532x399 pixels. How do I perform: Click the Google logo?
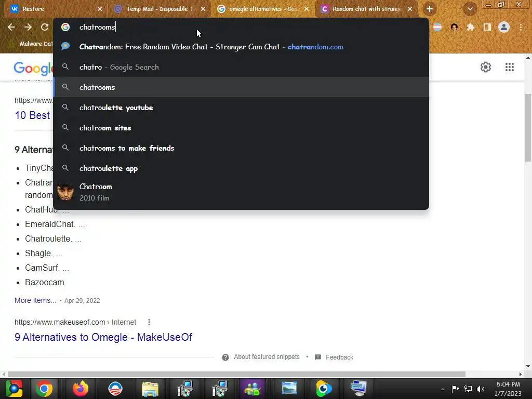click(33, 68)
